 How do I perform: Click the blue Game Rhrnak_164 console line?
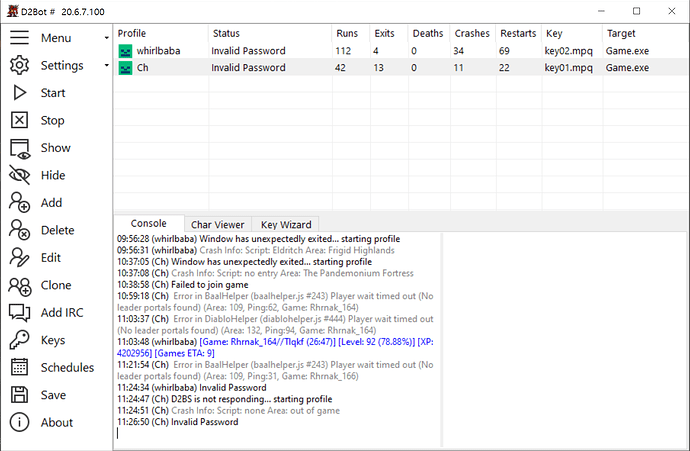tap(275, 348)
